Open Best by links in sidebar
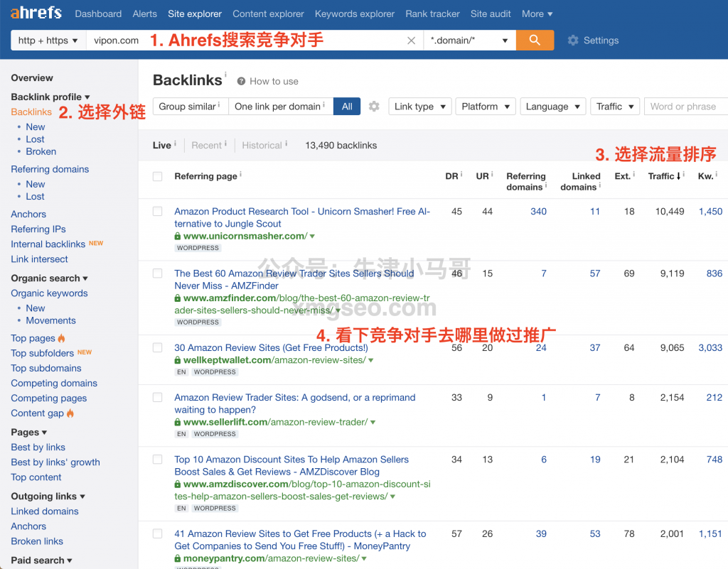 (38, 447)
